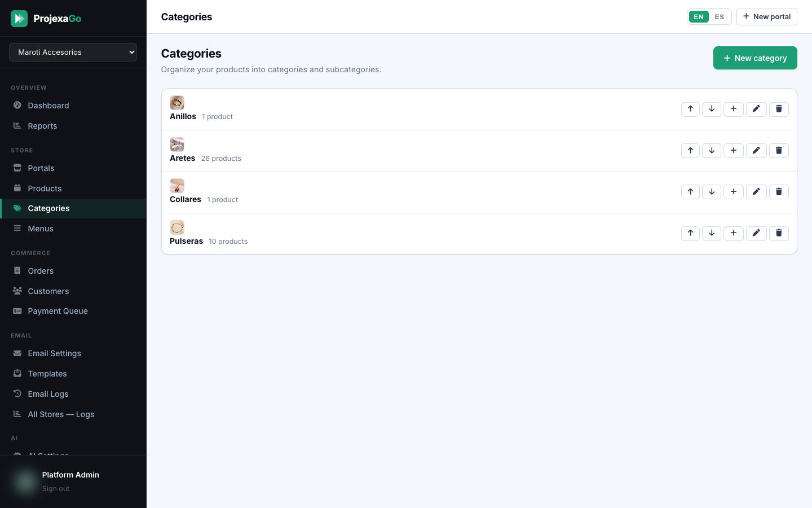The image size is (812, 508).
Task: Delete the Pulseras category
Action: [779, 234]
